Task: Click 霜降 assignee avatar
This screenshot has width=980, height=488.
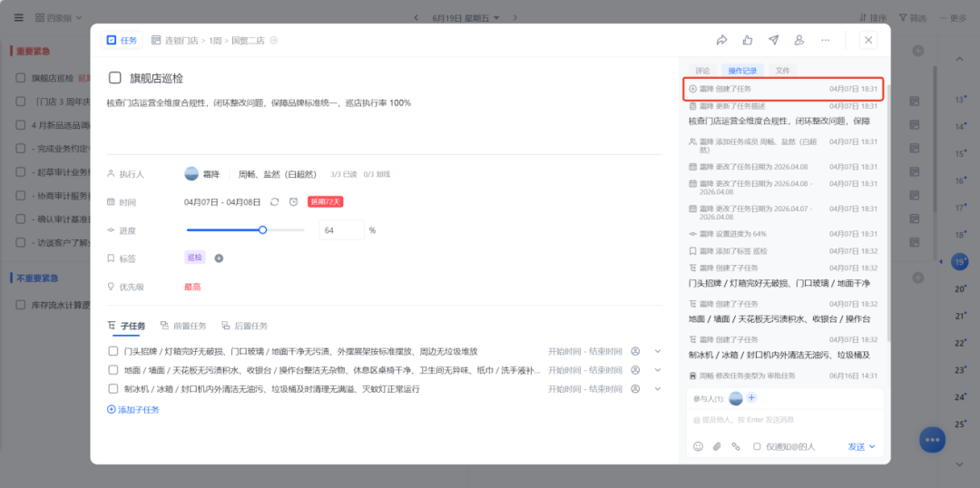Action: coord(191,174)
